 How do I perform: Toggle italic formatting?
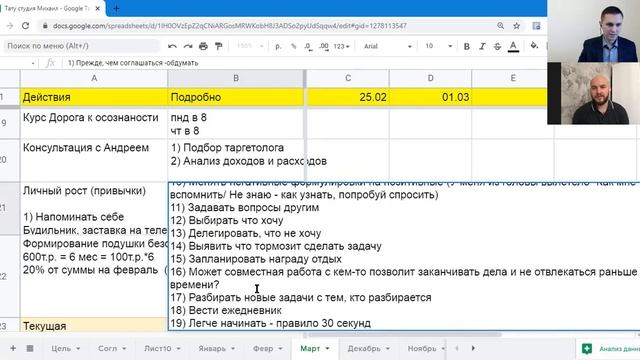pyautogui.click(x=482, y=47)
